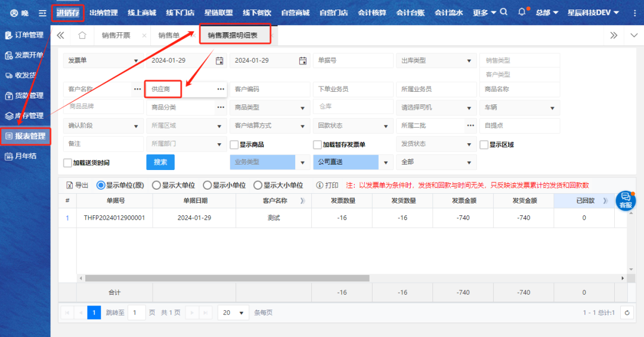Click the 打印 print button
The height and width of the screenshot is (337, 644).
pos(327,185)
